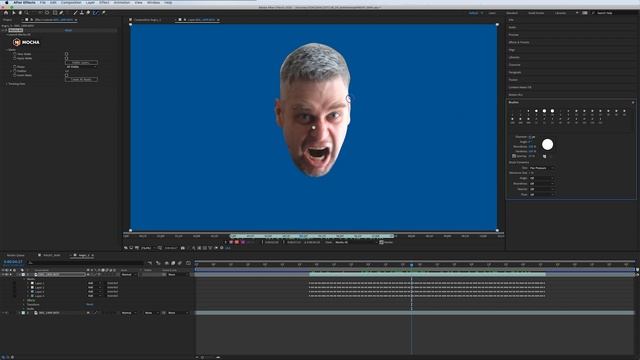Screen dimensions: 640x360
Task: Select the Clone Stamp tool
Action: 82,13
